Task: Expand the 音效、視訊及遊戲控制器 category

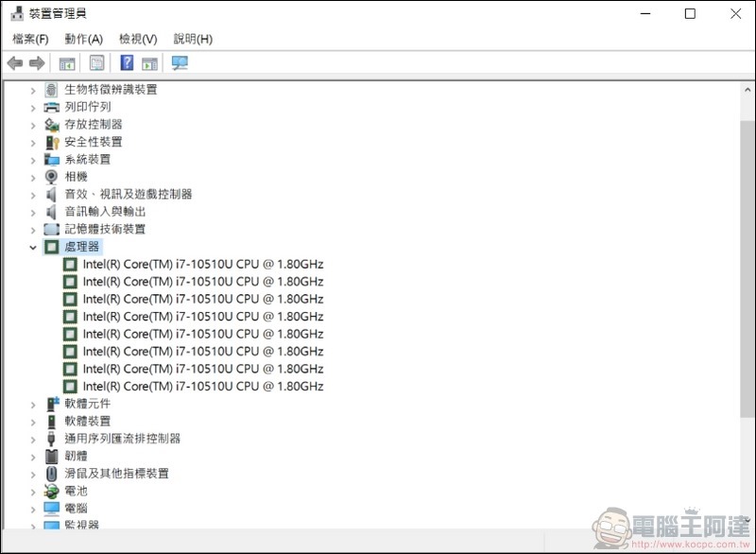Action: coord(34,194)
